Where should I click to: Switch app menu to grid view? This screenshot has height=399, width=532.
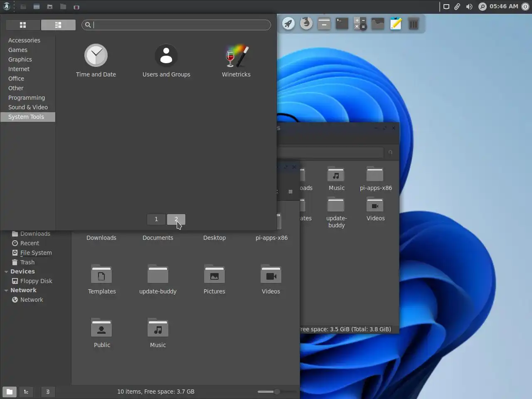point(23,25)
